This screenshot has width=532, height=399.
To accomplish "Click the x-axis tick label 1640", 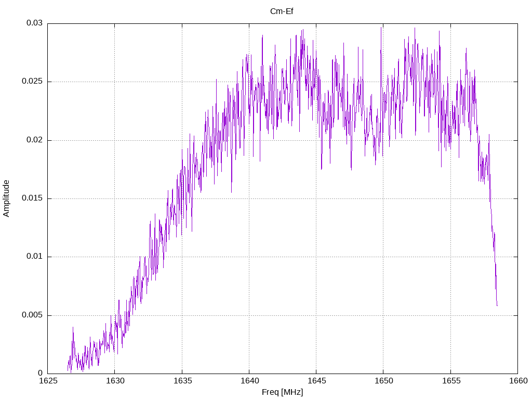I will coord(250,381).
